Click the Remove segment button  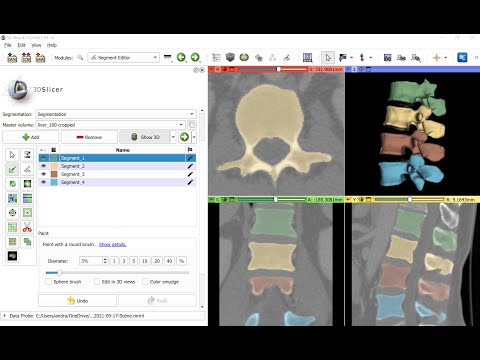(89, 137)
